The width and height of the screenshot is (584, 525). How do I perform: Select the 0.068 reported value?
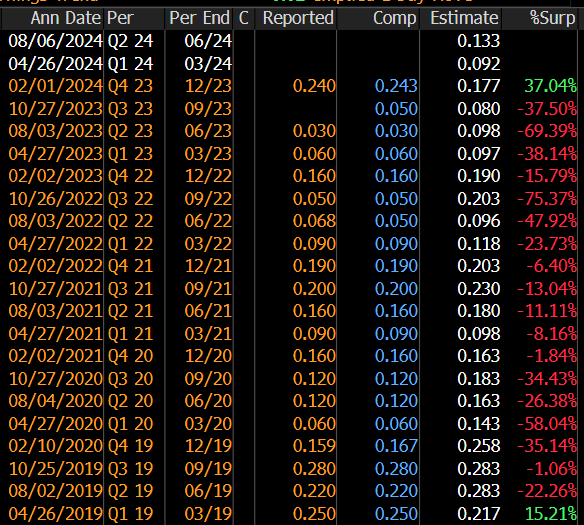(314, 221)
